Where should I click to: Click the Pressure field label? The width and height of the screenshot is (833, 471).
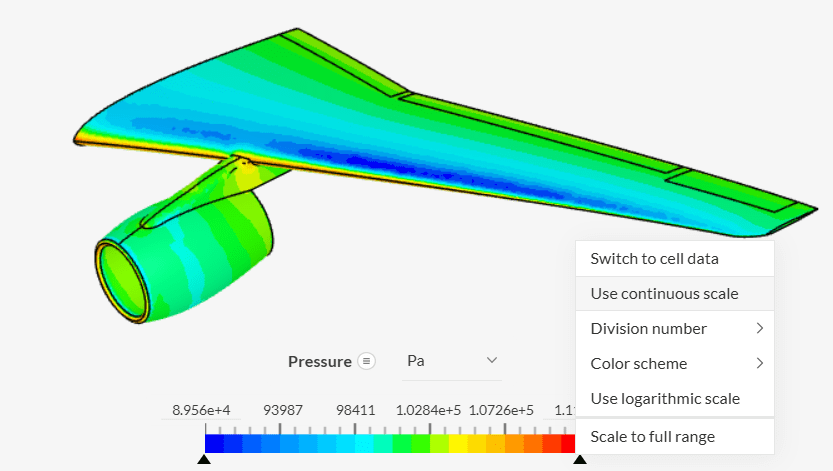319,361
